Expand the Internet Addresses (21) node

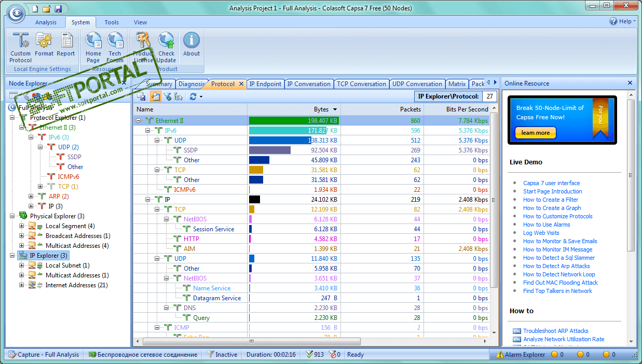tap(22, 285)
